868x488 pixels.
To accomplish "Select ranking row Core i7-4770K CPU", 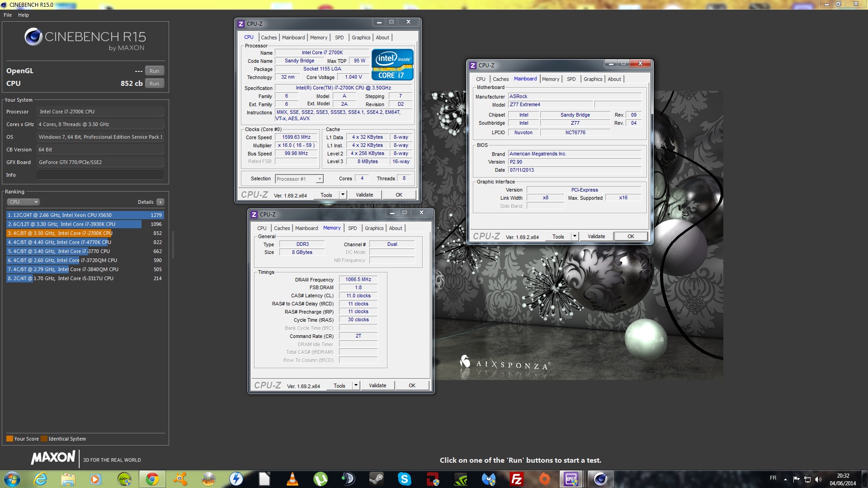I will tap(85, 242).
